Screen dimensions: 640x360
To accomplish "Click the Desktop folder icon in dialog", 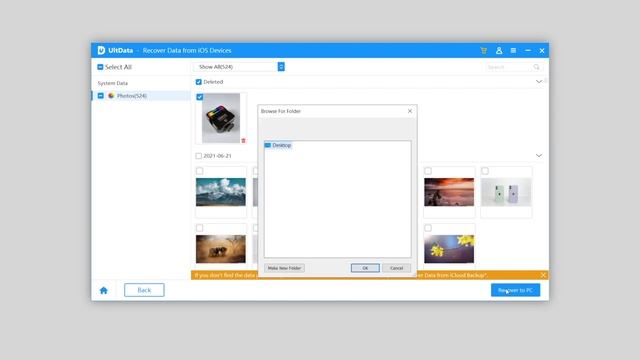I will [268, 145].
